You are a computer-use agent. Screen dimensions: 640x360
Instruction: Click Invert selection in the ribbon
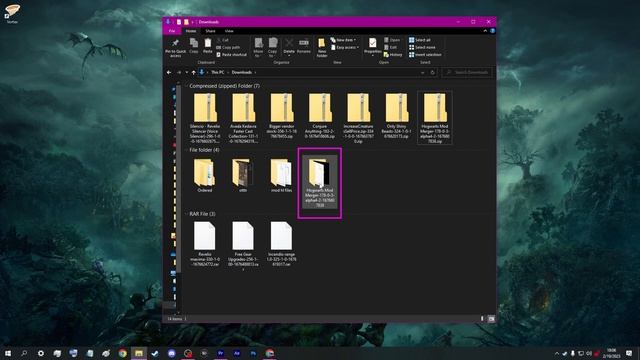tap(425, 55)
